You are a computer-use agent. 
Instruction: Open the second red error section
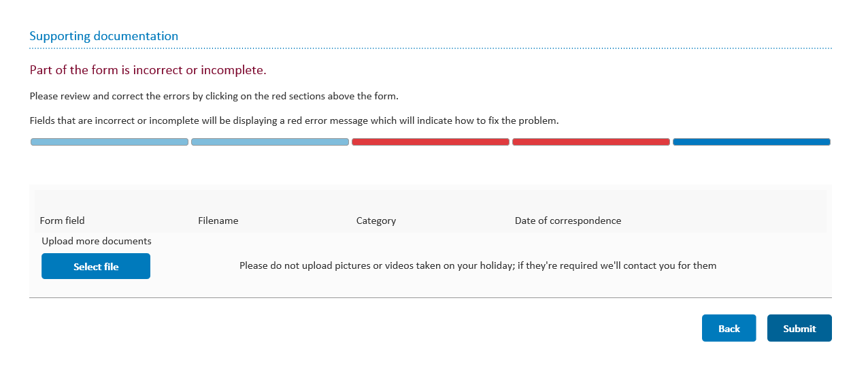click(x=591, y=142)
